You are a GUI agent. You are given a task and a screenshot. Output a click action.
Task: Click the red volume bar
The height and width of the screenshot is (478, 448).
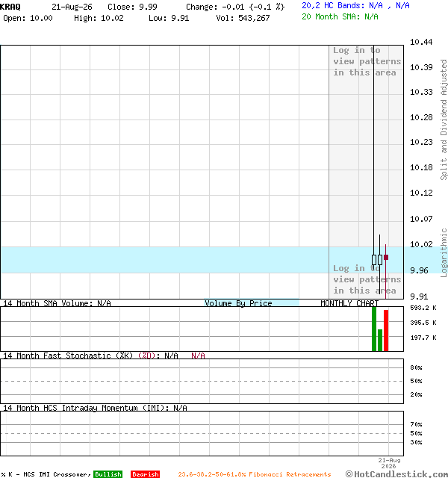(386, 330)
